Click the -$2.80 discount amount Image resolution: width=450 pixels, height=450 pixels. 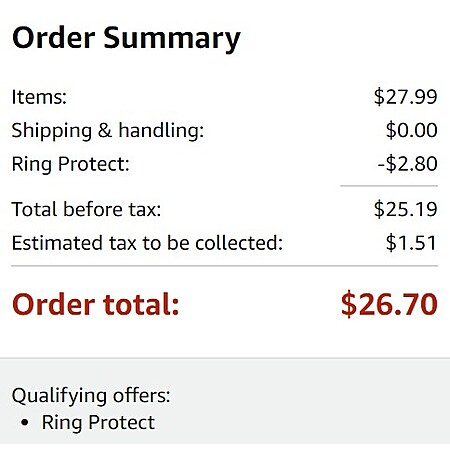pyautogui.click(x=407, y=164)
